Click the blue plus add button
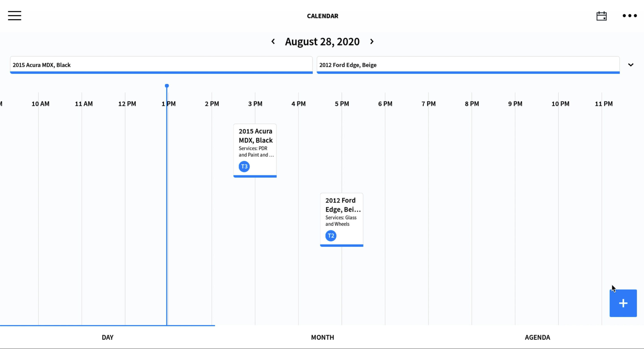This screenshot has height=349, width=644. click(x=623, y=303)
